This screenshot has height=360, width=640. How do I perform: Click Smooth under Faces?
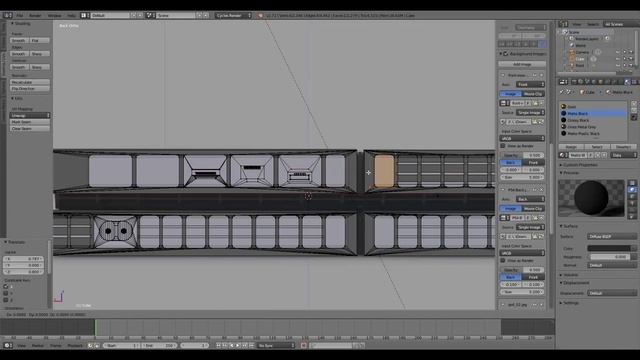tap(19, 40)
